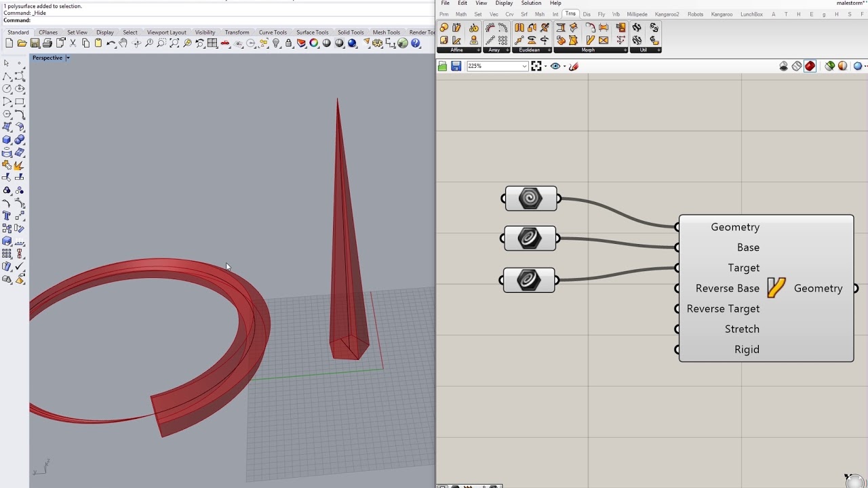Click the Undo arrow icon
868x488 pixels.
click(111, 43)
